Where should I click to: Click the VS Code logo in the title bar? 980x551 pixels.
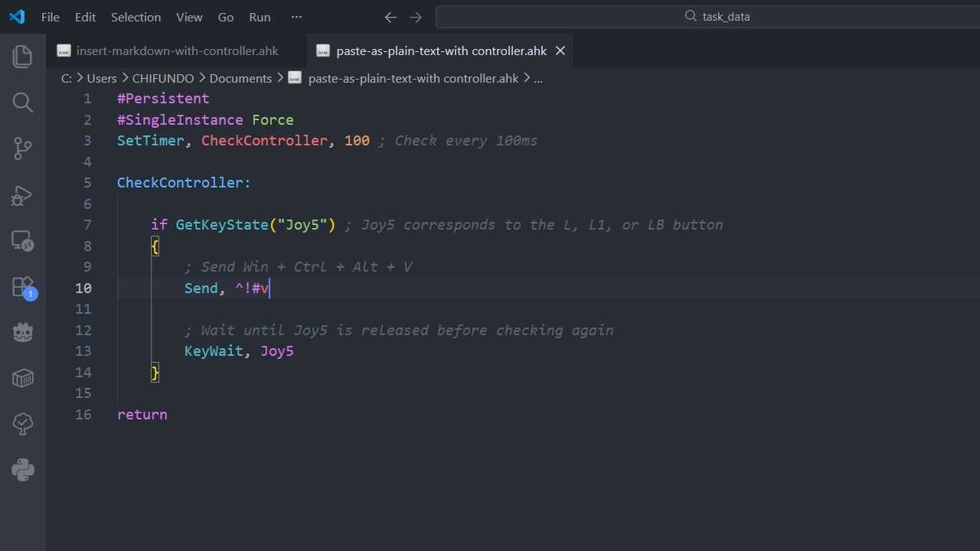17,17
